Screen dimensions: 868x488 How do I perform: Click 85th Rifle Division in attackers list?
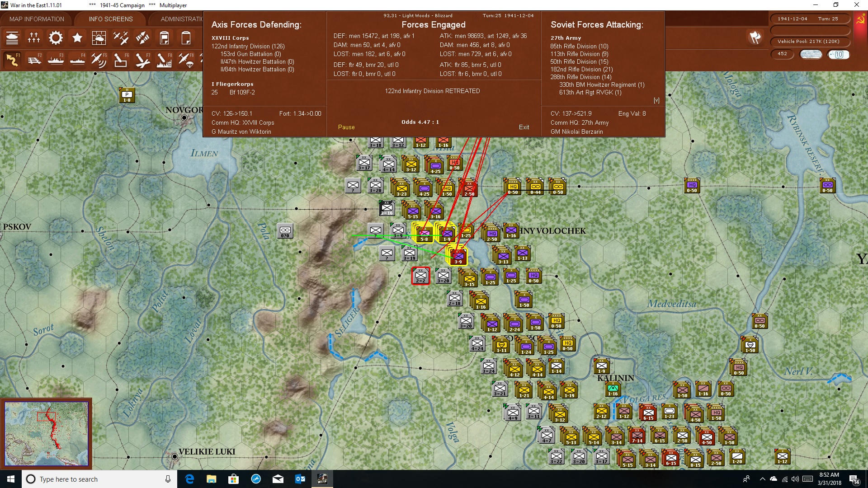tap(579, 46)
